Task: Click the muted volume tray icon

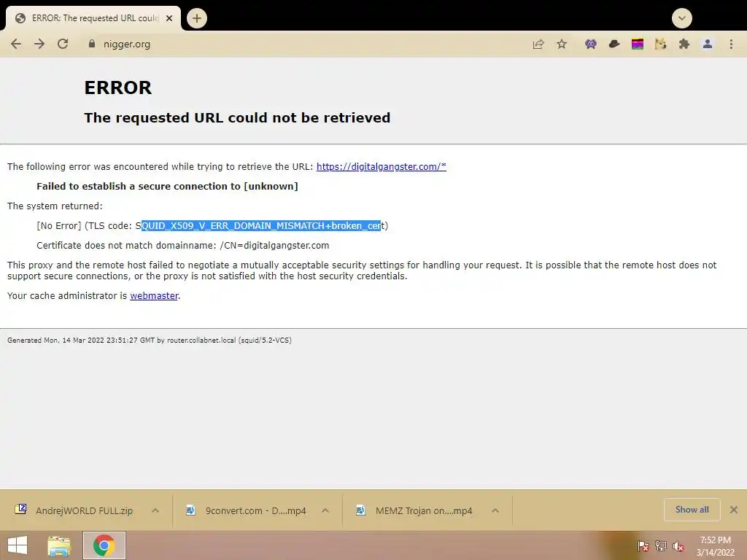Action: 678,546
